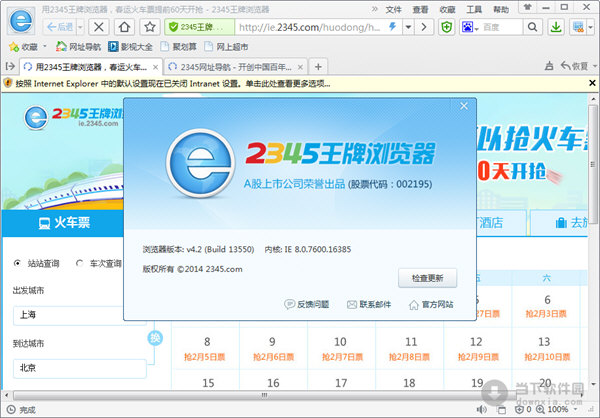Expand the screenshot tool dropdown arrow

(591, 28)
